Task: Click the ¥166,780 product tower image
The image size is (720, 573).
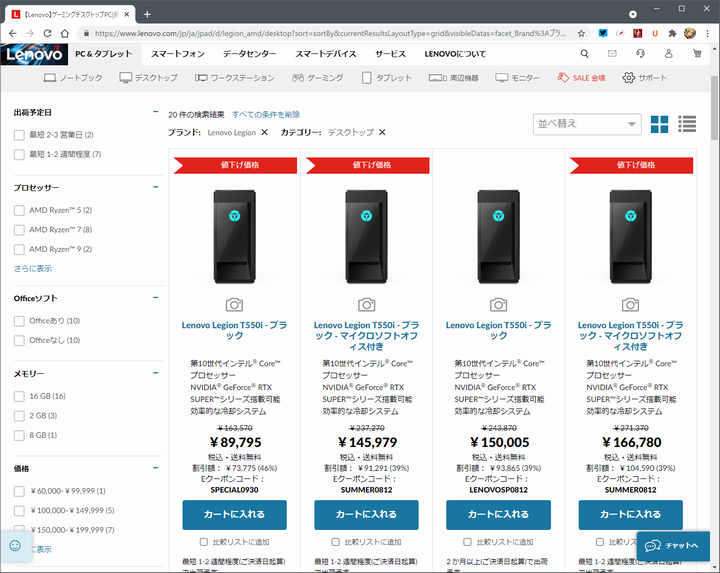Action: [x=630, y=236]
